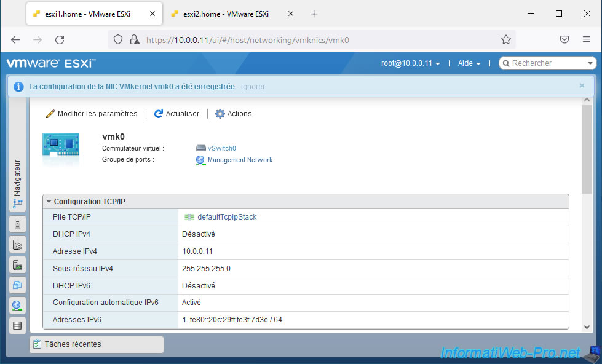Open the Actions menu
The height and width of the screenshot is (364, 602).
coord(239,114)
